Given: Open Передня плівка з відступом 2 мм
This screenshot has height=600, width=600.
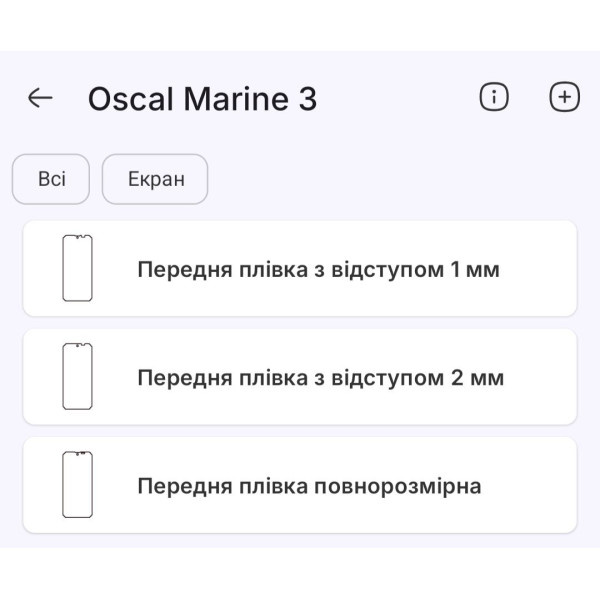Looking at the screenshot, I should click(x=320, y=378).
